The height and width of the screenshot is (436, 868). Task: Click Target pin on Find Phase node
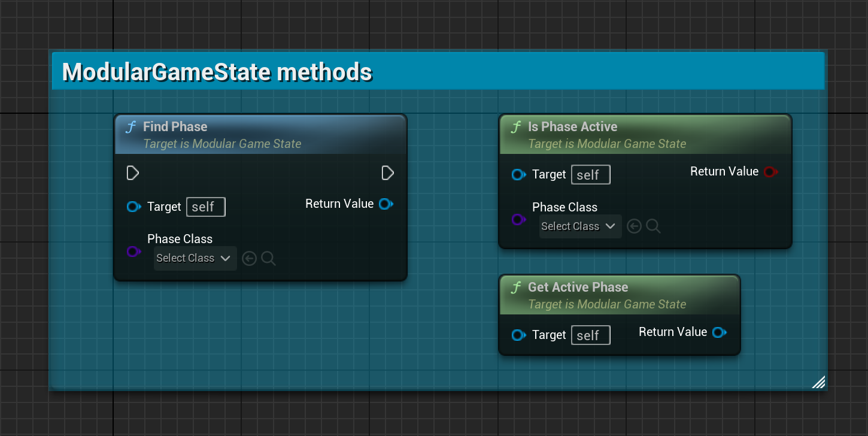(x=133, y=207)
